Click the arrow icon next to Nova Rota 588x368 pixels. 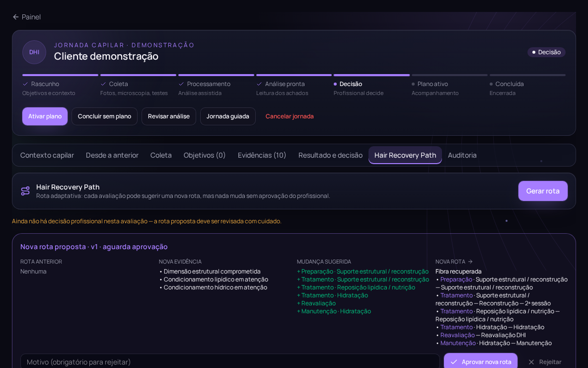(x=470, y=262)
